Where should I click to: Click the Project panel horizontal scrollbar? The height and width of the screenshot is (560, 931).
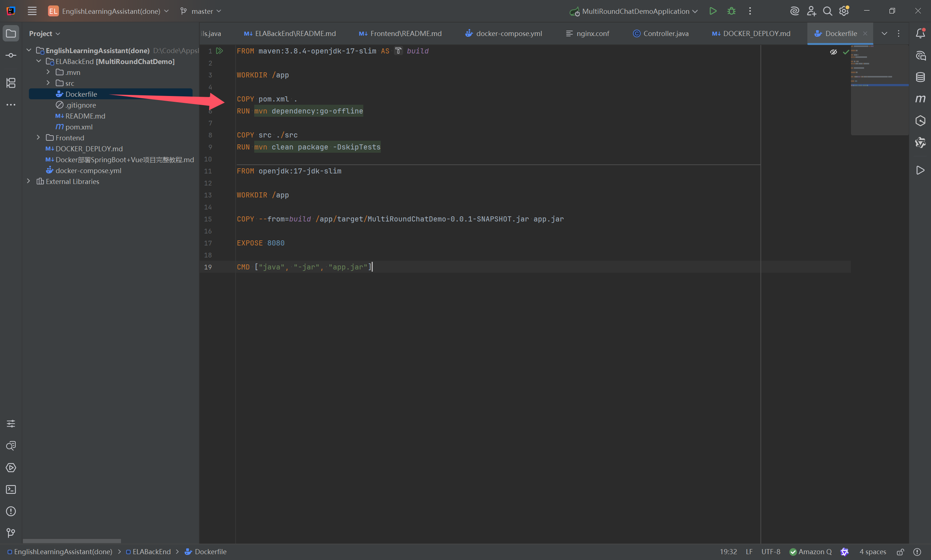tap(72, 541)
